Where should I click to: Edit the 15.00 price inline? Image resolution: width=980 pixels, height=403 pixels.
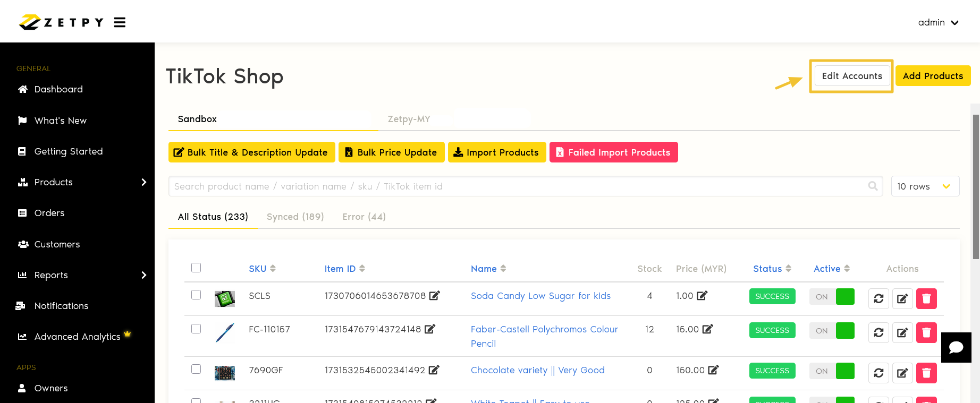707,329
